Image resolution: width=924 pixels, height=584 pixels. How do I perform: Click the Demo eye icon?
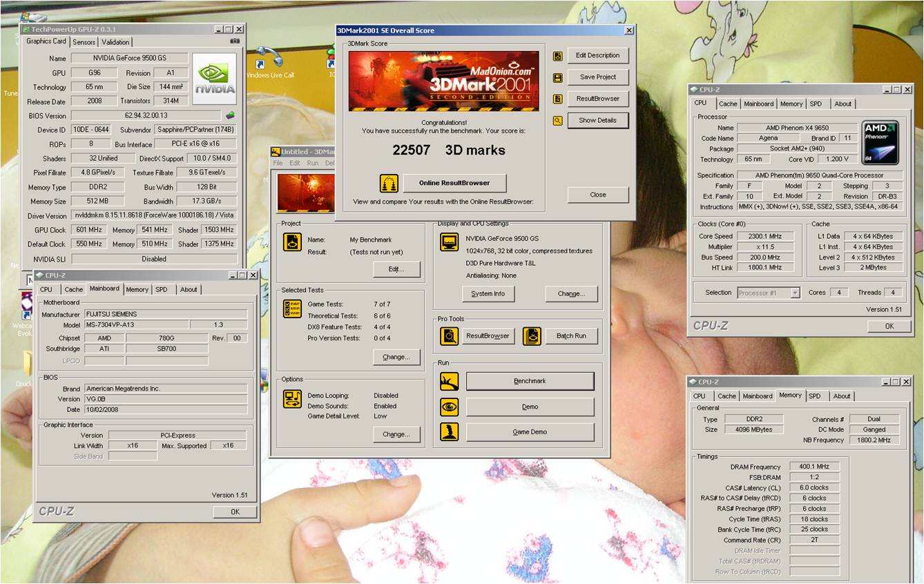450,407
